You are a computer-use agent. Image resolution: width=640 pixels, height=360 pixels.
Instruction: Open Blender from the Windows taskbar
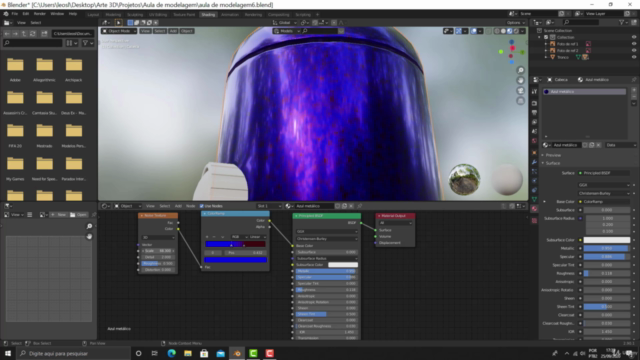pos(237,353)
